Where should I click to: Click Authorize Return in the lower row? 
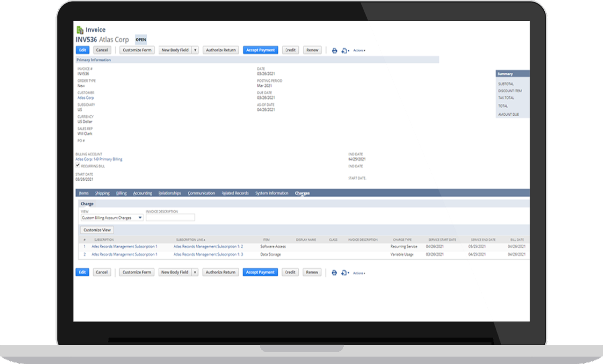tap(220, 272)
